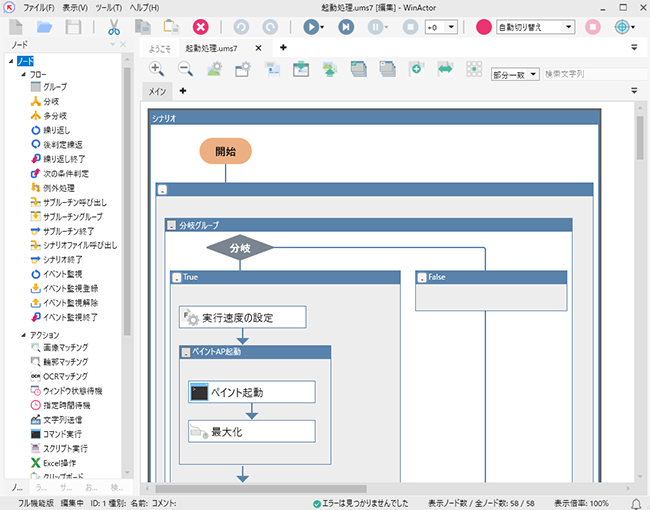Run the scenario with the play button
Viewport: 650px width, 510px height.
click(x=312, y=27)
